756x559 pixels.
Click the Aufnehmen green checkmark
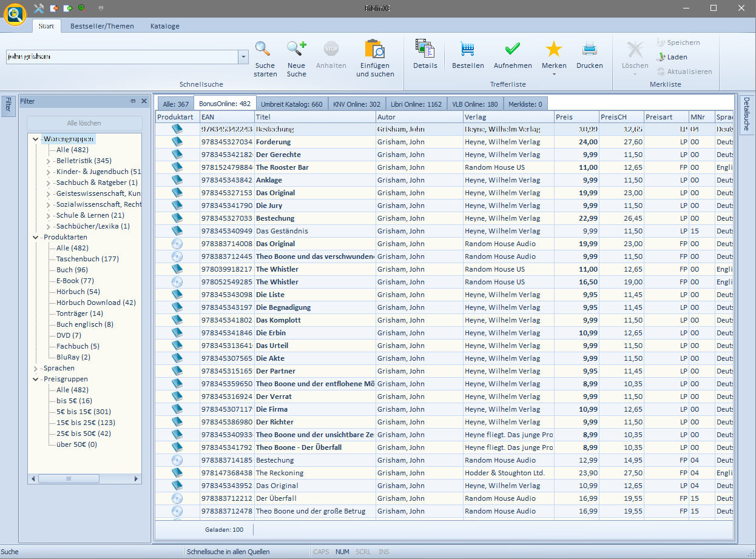point(513,49)
